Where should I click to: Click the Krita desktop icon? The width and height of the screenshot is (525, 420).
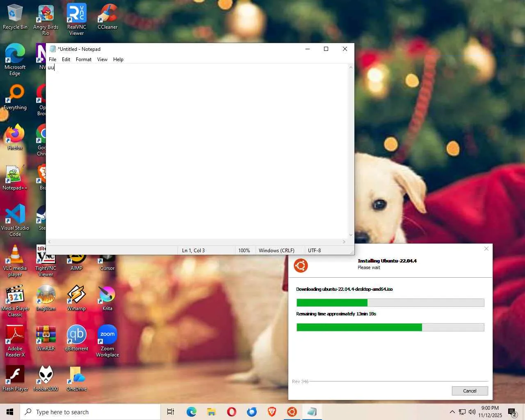click(x=107, y=298)
